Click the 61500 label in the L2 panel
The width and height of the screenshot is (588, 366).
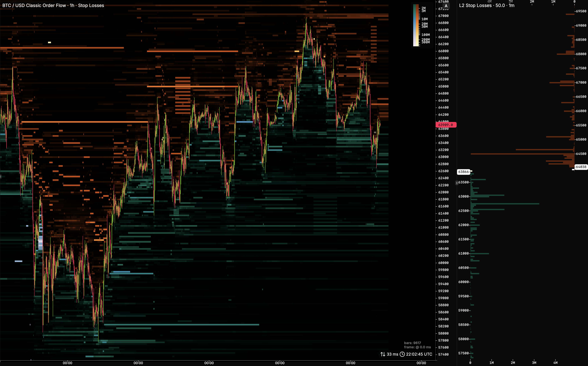click(463, 239)
